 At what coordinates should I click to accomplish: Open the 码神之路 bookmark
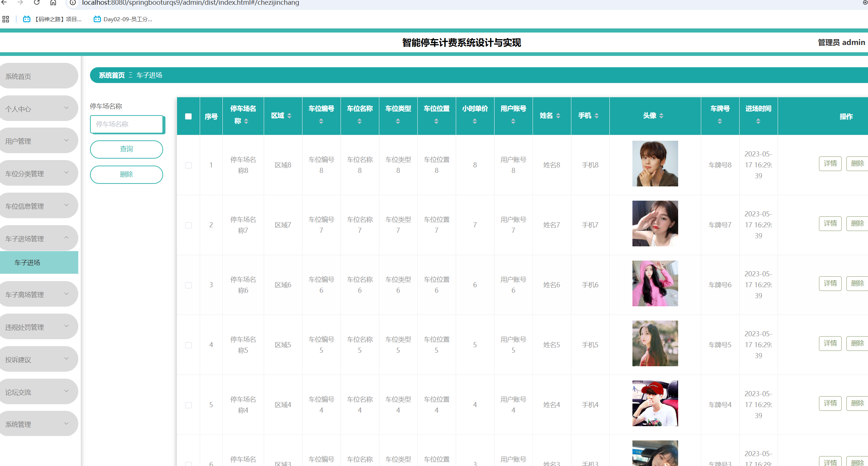pos(52,19)
